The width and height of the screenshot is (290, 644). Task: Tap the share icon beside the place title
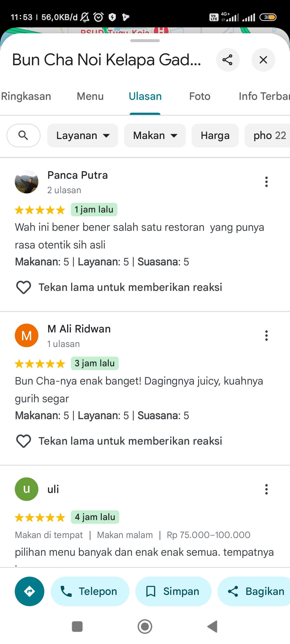pos(228,60)
